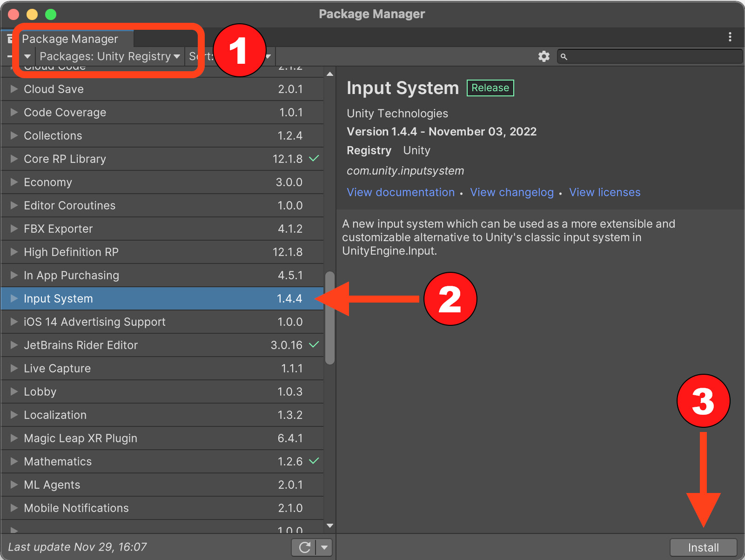Image resolution: width=745 pixels, height=560 pixels.
Task: Expand Mobile Notifications package arrow
Action: [14, 508]
